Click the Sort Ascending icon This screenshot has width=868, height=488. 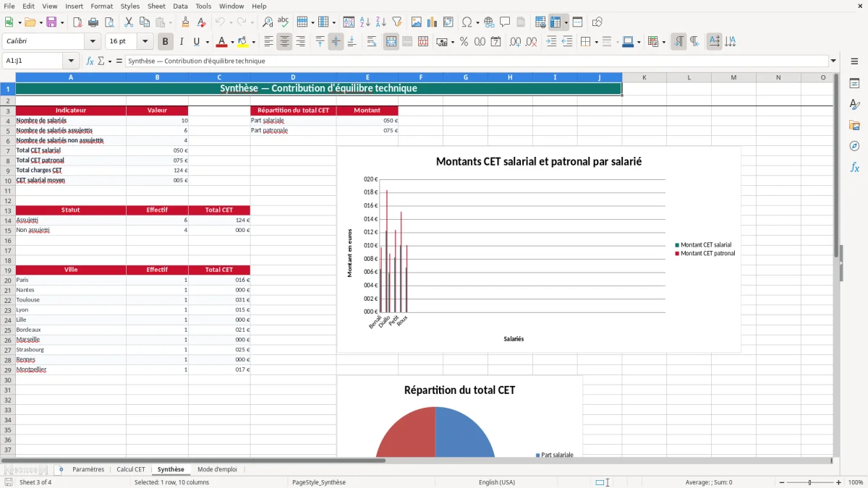coord(365,22)
